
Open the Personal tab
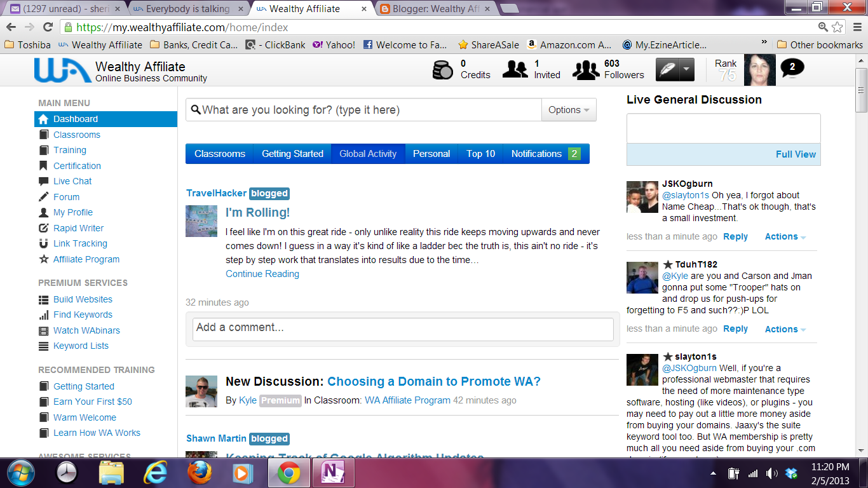tap(431, 154)
